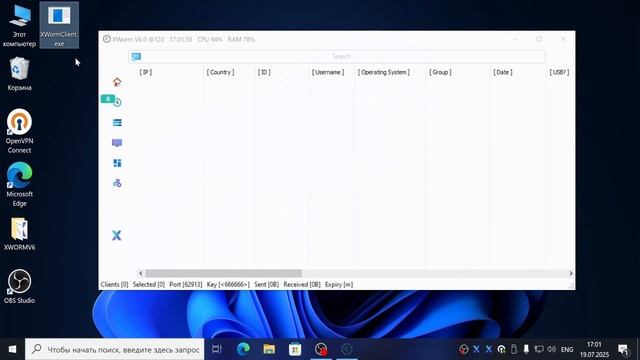The image size is (640, 360).
Task: Sort by the [Country] column header
Action: click(220, 72)
